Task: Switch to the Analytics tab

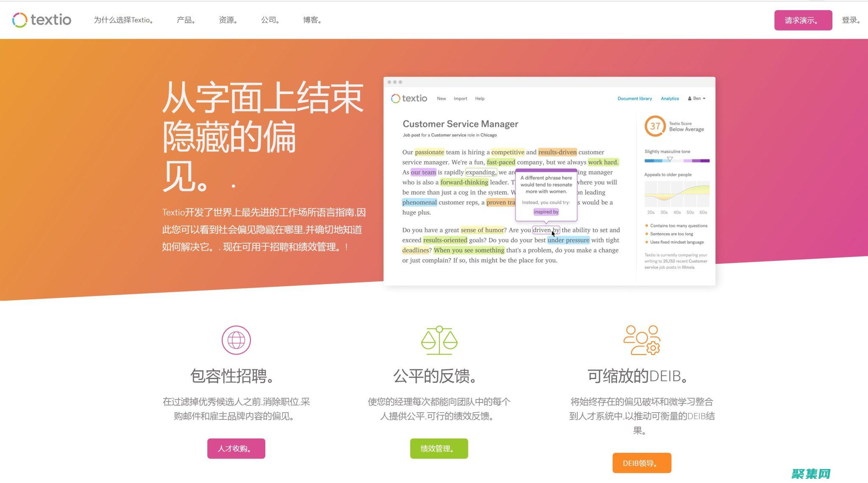Action: 670,98
